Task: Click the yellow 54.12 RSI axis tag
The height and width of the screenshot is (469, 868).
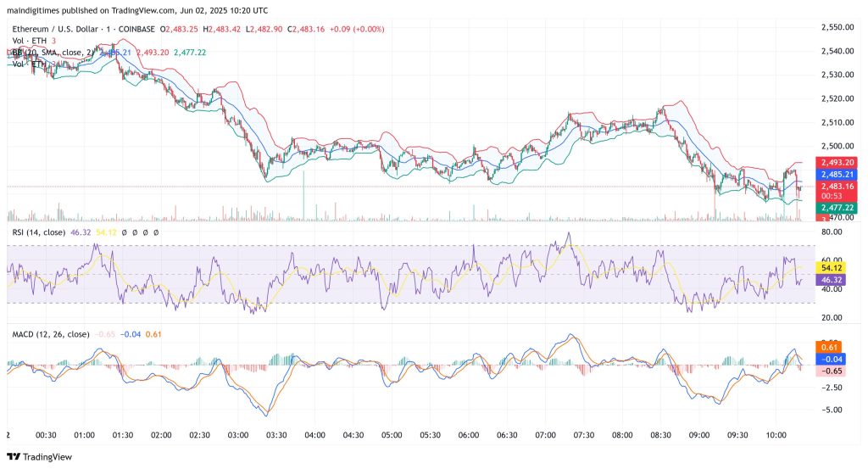Action: 831,267
